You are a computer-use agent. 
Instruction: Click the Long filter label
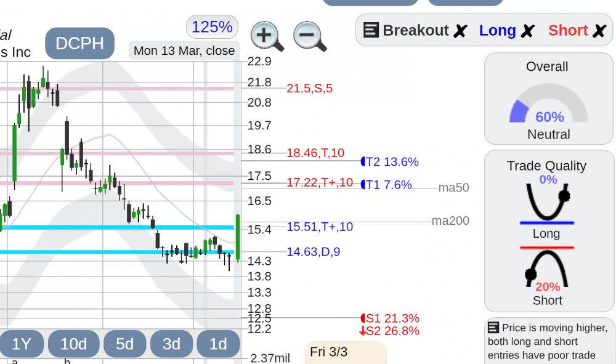tap(497, 30)
